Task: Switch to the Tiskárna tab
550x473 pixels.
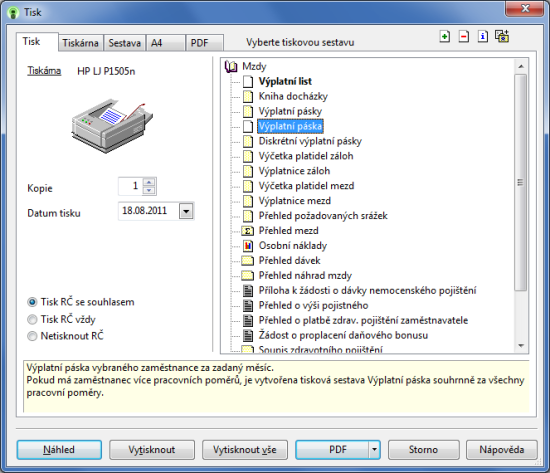Action: tap(80, 43)
